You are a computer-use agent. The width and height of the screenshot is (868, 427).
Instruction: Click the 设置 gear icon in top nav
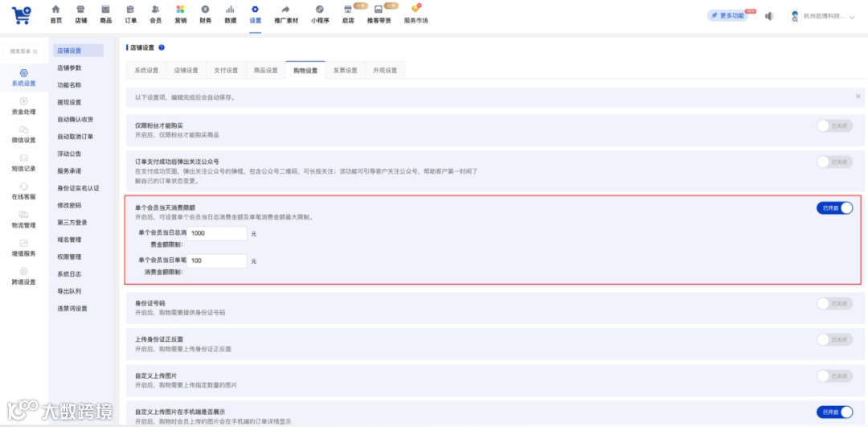255,10
